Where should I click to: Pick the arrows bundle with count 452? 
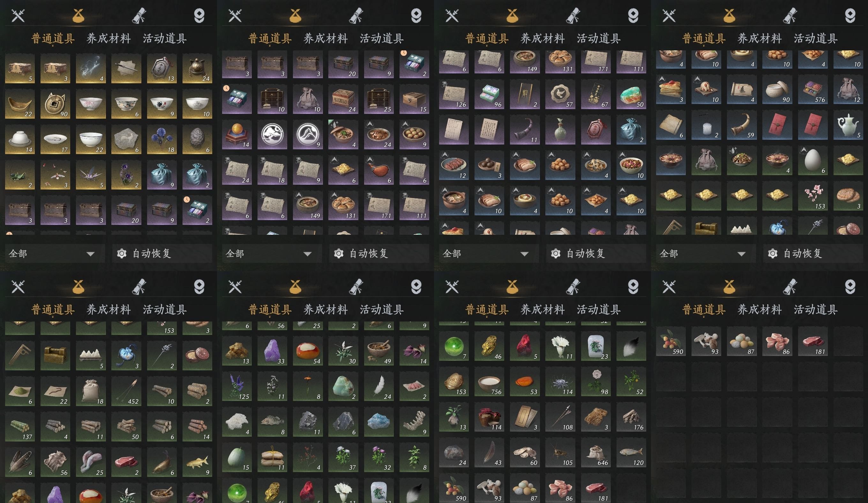point(126,391)
